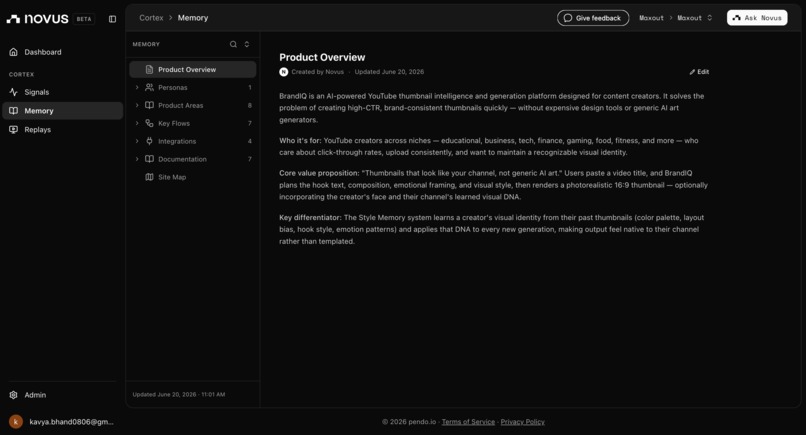This screenshot has width=806, height=435.
Task: Click the Ask Novus button
Action: 757,18
